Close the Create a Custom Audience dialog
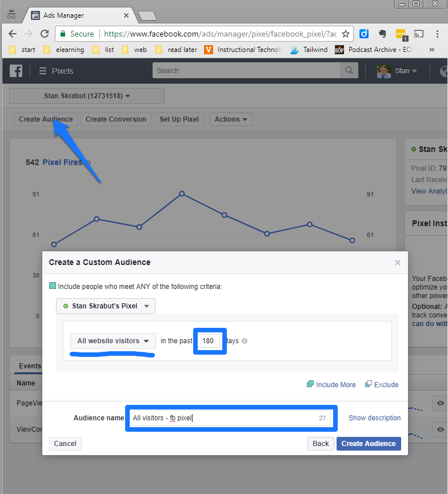Screen dimensions: 448x494 point(398,263)
